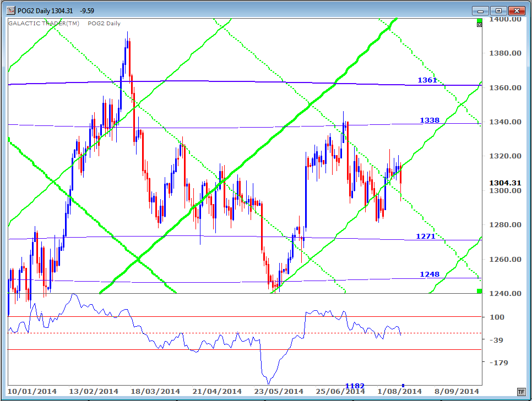Viewport: 532px width, 401px height.
Task: Click the 1280.00 price axis value
Action: tap(505, 224)
